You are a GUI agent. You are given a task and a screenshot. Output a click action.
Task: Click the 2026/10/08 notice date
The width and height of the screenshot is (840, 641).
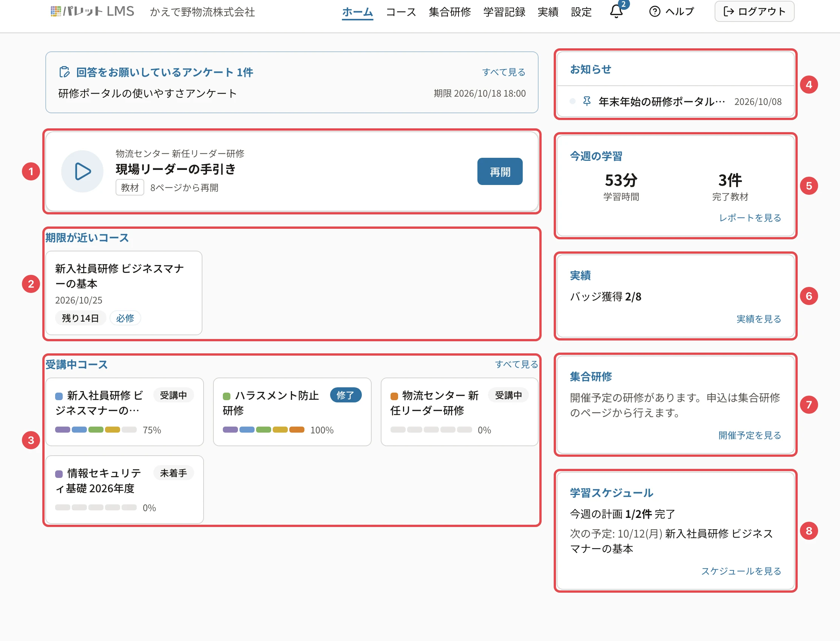tap(758, 102)
